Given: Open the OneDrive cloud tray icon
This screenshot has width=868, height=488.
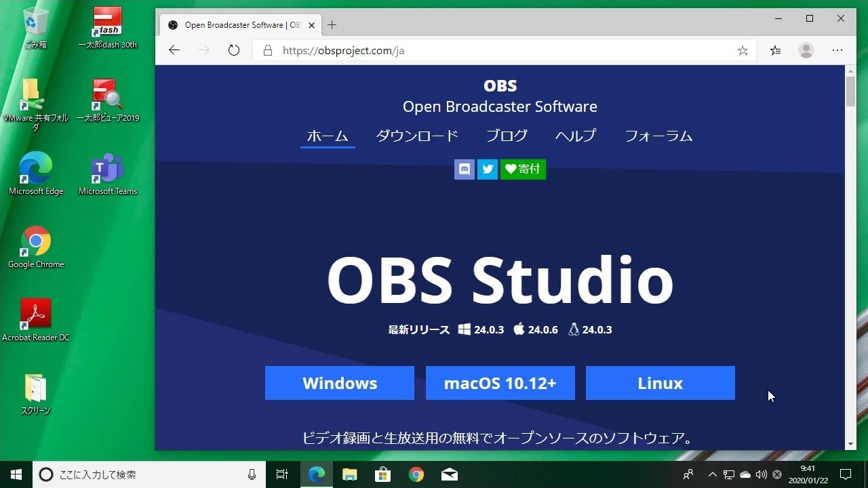Looking at the screenshot, I should (745, 474).
